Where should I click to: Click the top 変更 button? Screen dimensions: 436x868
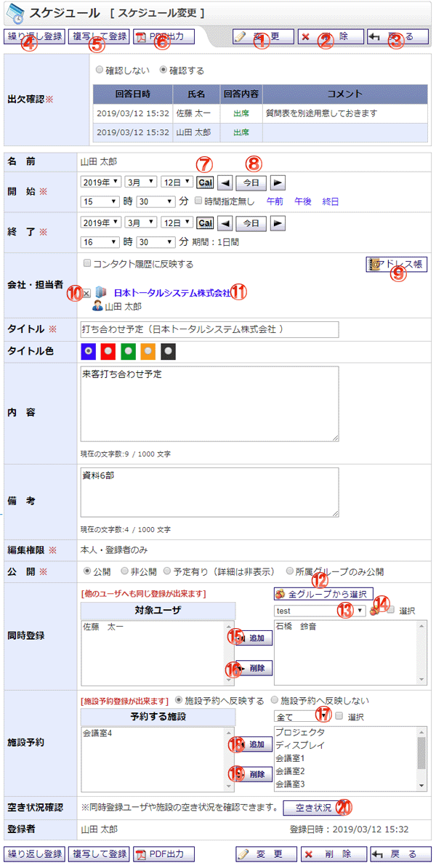(263, 36)
